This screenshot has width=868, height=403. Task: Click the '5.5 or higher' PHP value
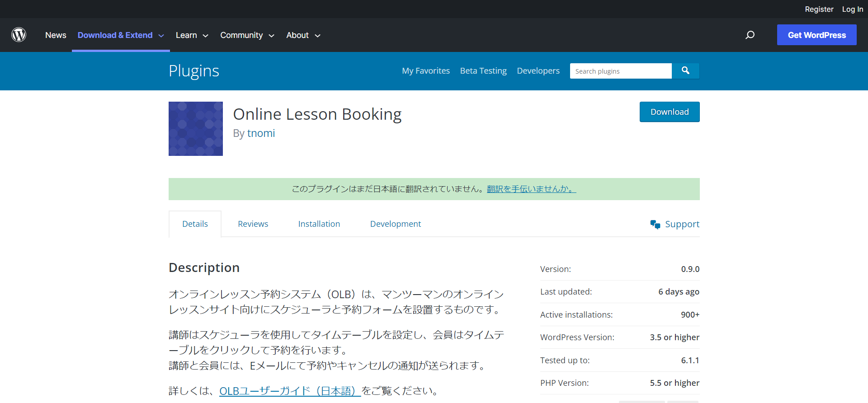675,383
